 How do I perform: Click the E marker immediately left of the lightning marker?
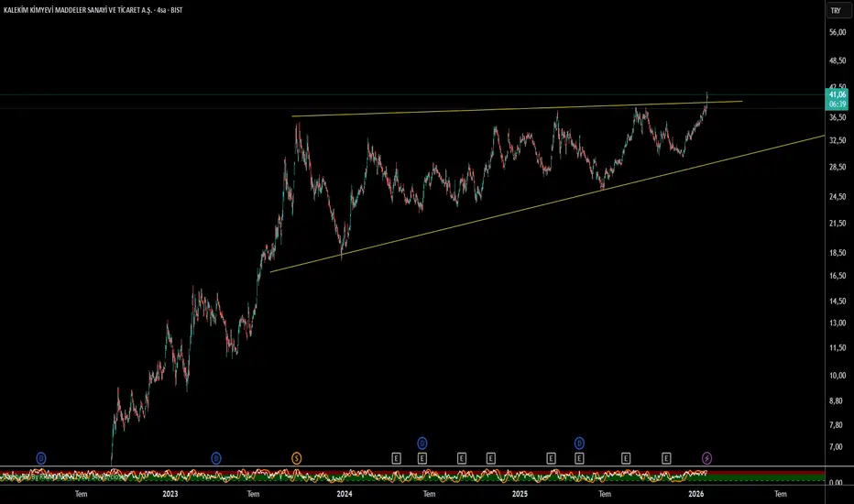point(666,458)
